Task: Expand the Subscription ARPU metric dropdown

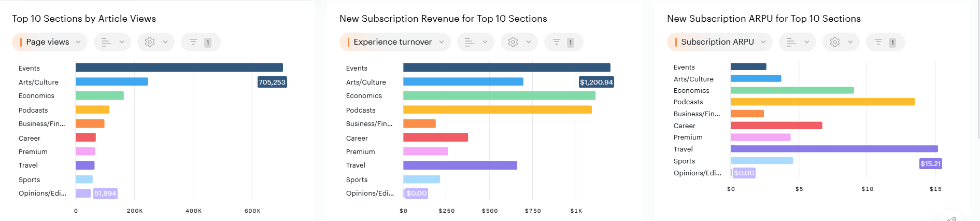Action: point(719,42)
